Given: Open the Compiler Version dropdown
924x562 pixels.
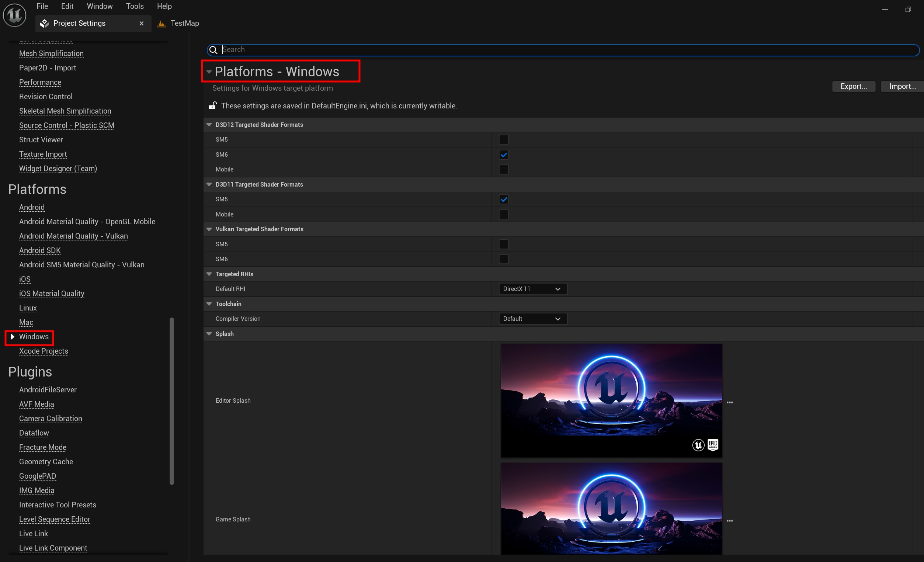Looking at the screenshot, I should point(532,319).
